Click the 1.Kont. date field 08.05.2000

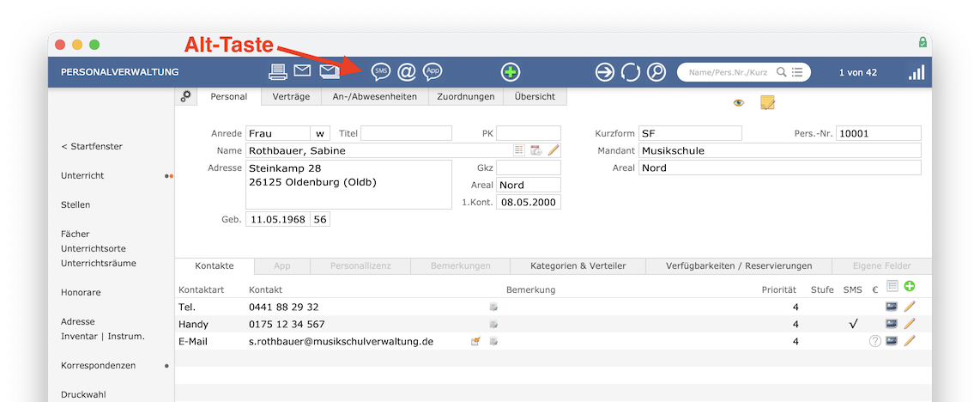tap(528, 202)
